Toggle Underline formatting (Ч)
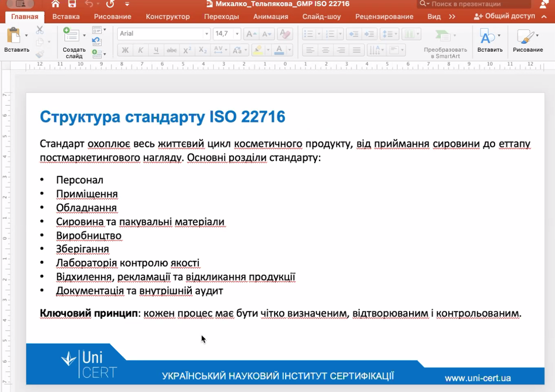This screenshot has width=555, height=392. pyautogui.click(x=156, y=51)
